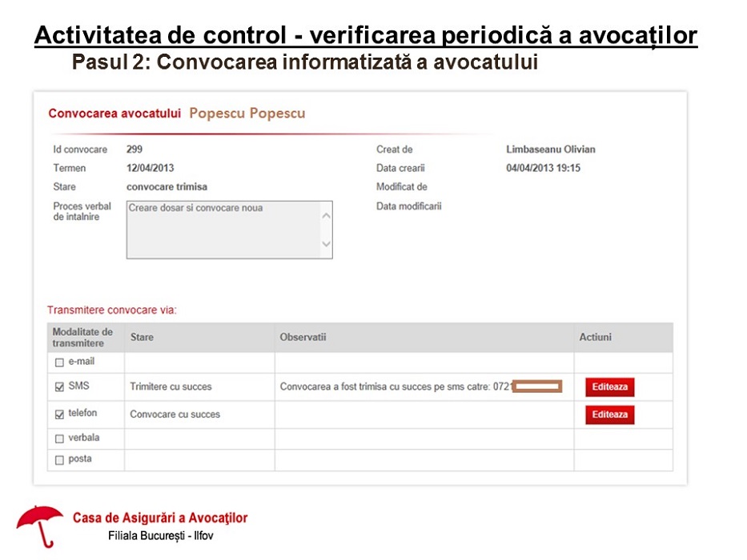The width and height of the screenshot is (747, 560).
Task: Click the redacted phone number box
Action: point(538,387)
